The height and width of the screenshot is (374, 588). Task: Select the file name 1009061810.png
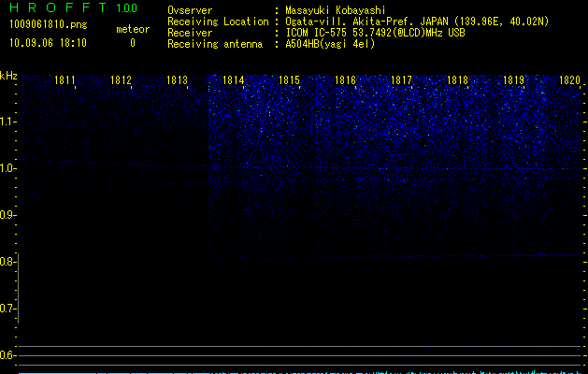point(49,24)
